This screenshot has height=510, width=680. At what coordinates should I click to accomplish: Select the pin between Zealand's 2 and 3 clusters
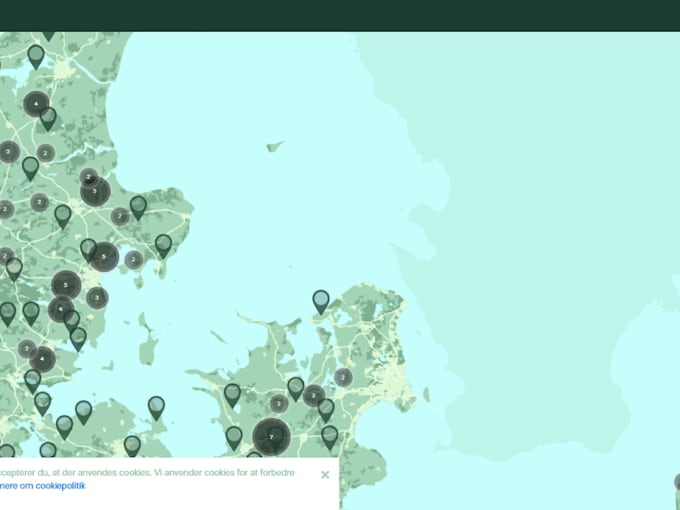(x=296, y=389)
